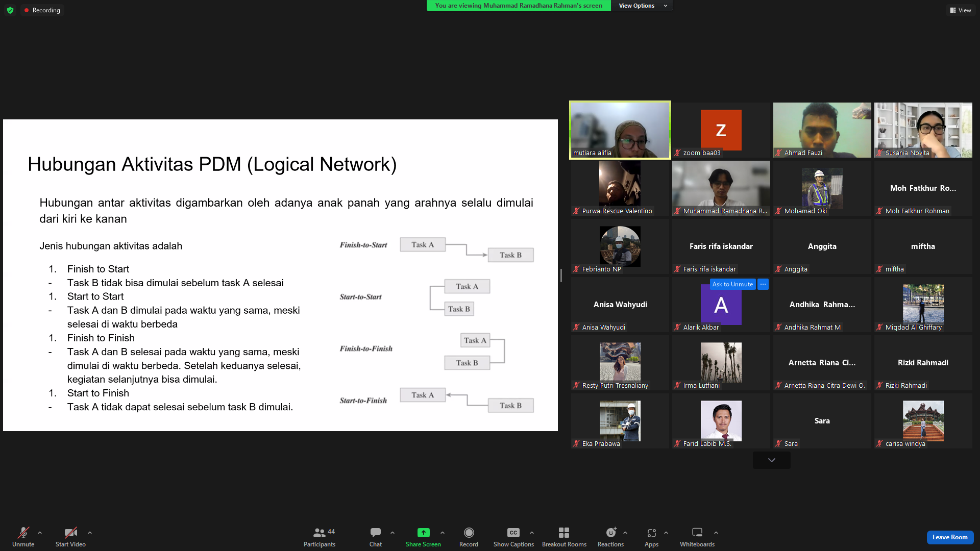Select Febrianto NP's tile
Screen dimensions: 980x551
[x=620, y=246]
